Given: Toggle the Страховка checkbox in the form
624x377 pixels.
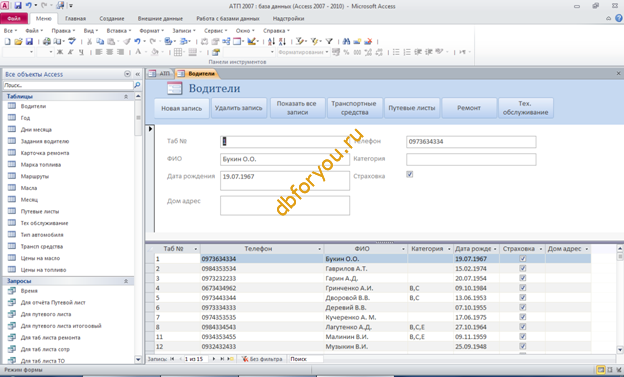Looking at the screenshot, I should click(x=410, y=174).
